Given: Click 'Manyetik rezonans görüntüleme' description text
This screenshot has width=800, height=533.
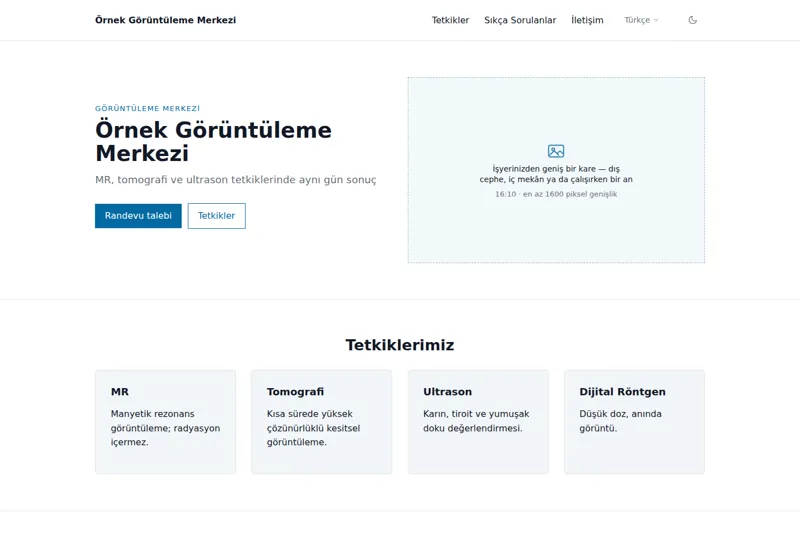Looking at the screenshot, I should pos(165,428).
